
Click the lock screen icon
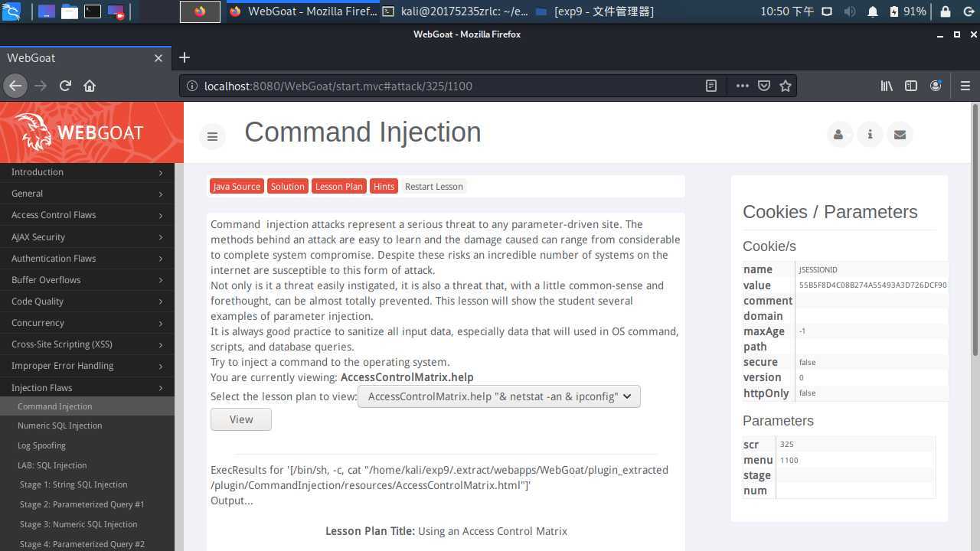coord(946,11)
